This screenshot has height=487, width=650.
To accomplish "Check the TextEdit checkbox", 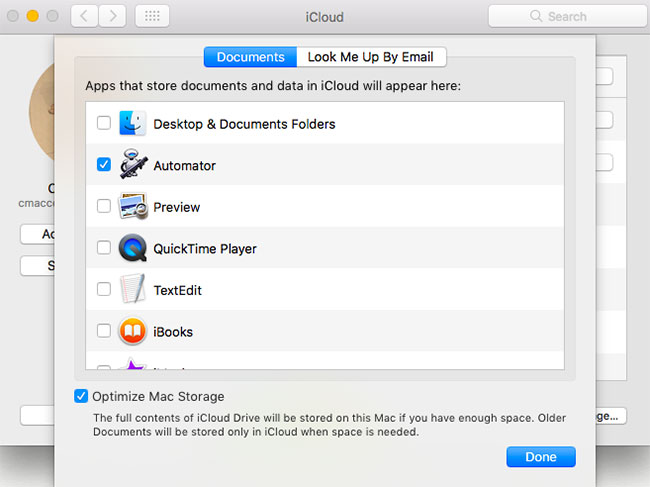I will (104, 290).
